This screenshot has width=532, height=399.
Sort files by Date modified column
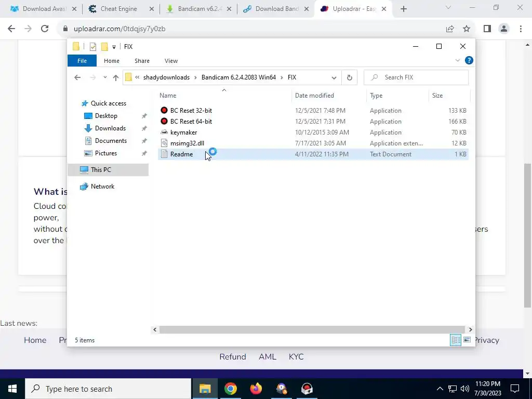coord(329,96)
